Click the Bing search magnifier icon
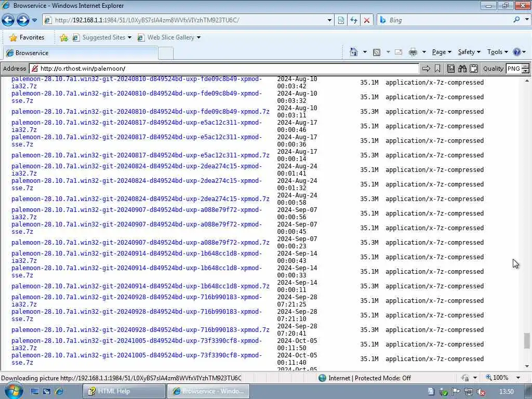532x399 pixels. pyautogui.click(x=516, y=20)
